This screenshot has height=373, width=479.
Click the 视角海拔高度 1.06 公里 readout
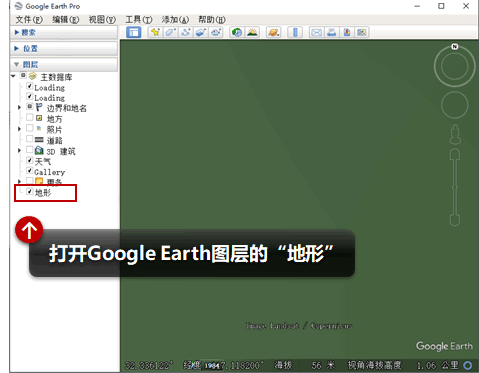click(403, 365)
